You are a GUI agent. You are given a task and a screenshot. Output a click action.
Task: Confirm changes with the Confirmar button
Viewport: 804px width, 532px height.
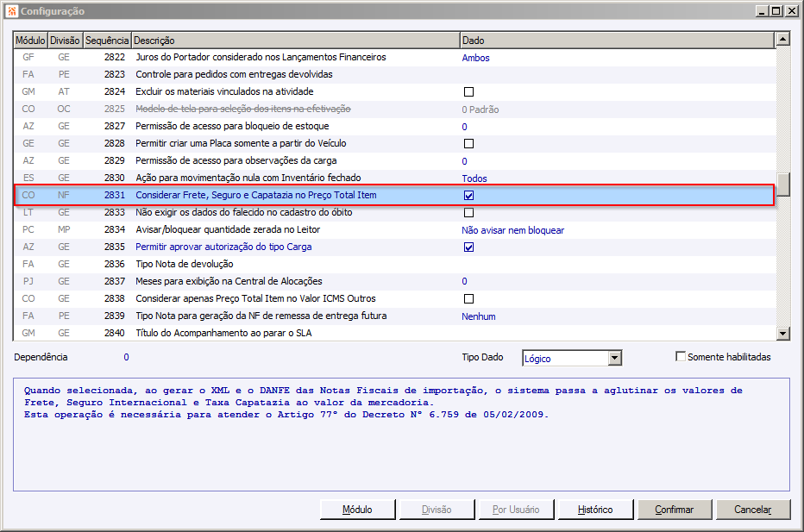coord(675,510)
